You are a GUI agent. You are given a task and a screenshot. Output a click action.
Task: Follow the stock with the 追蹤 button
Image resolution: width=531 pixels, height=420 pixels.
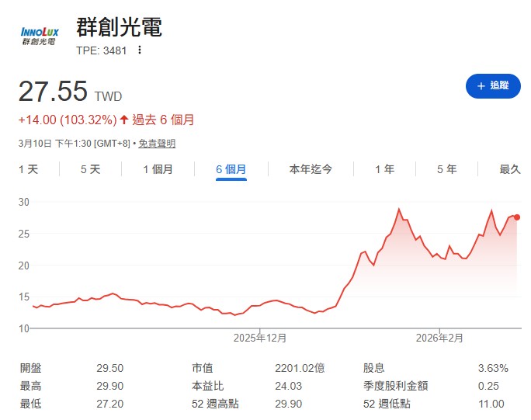coord(493,86)
